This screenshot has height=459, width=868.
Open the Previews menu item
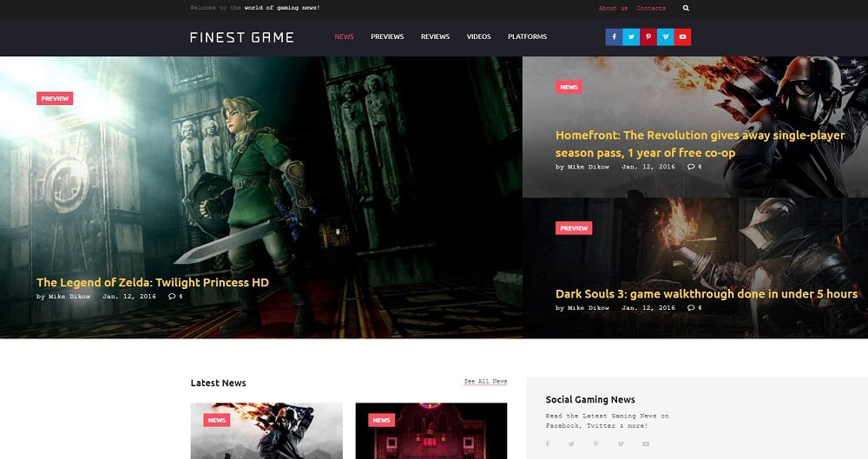387,36
